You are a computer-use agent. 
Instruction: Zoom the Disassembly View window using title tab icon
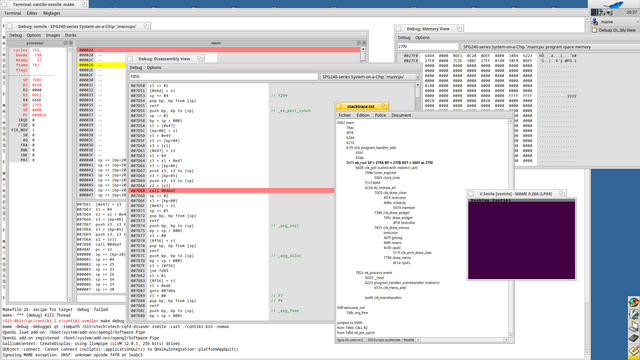click(x=200, y=59)
